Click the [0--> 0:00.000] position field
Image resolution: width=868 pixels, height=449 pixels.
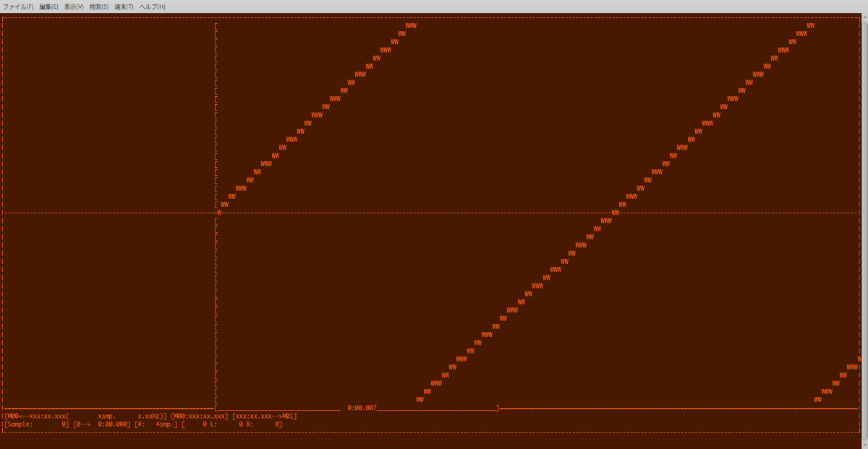(x=101, y=424)
